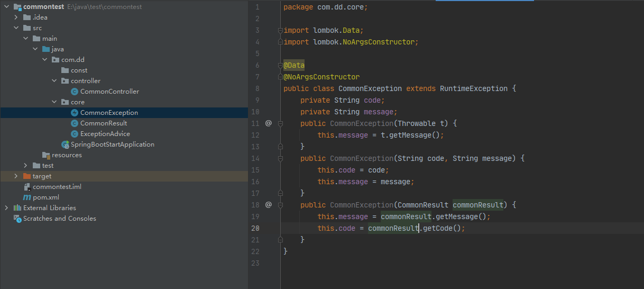Collapse the java folder arrow
The width and height of the screenshot is (644, 289).
(35, 49)
